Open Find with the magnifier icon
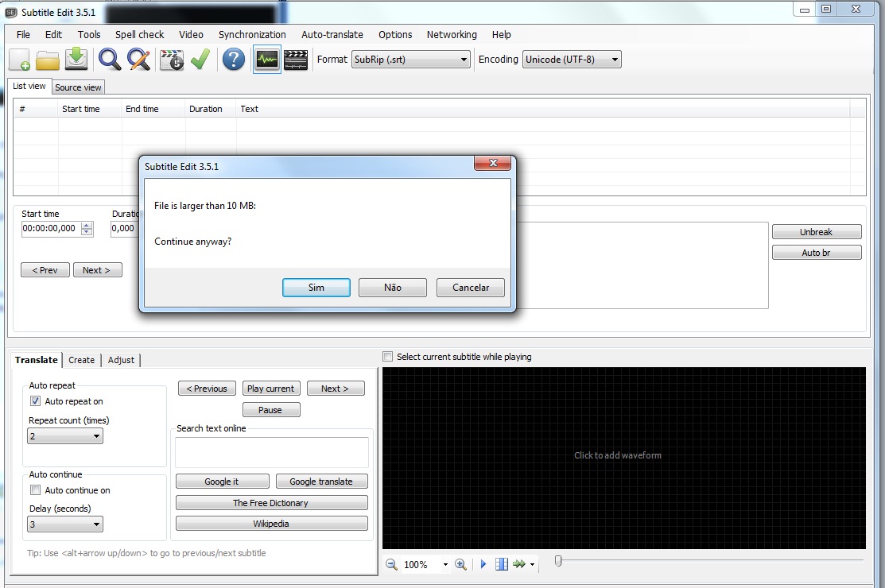Image resolution: width=885 pixels, height=588 pixels. click(109, 59)
